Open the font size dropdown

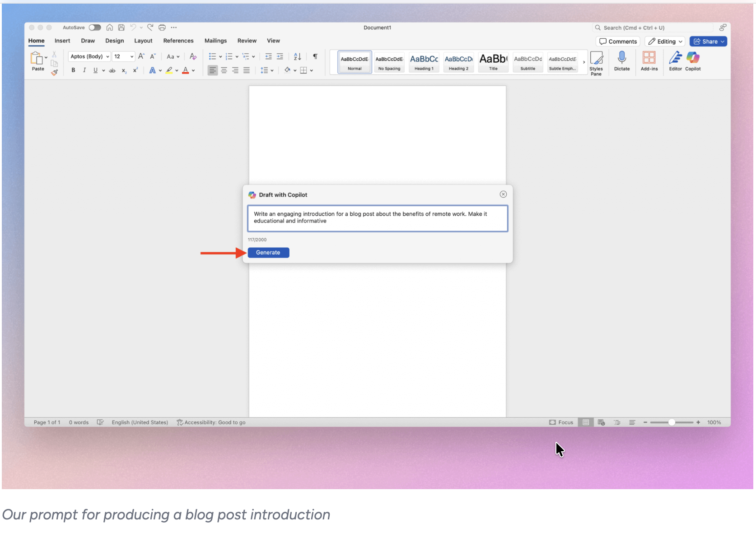[x=123, y=56]
